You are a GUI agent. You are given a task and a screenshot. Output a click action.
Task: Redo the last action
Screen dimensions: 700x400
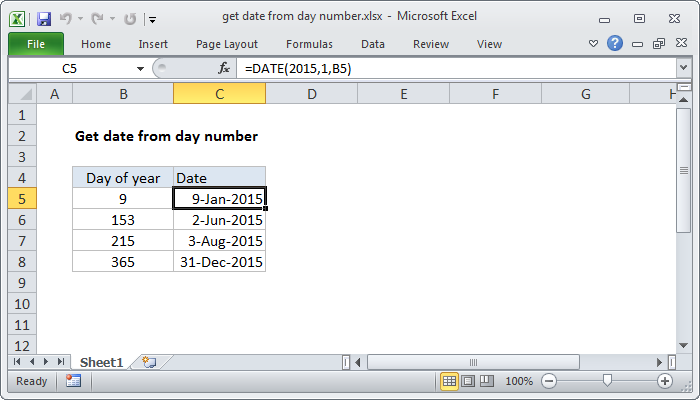pos(97,19)
